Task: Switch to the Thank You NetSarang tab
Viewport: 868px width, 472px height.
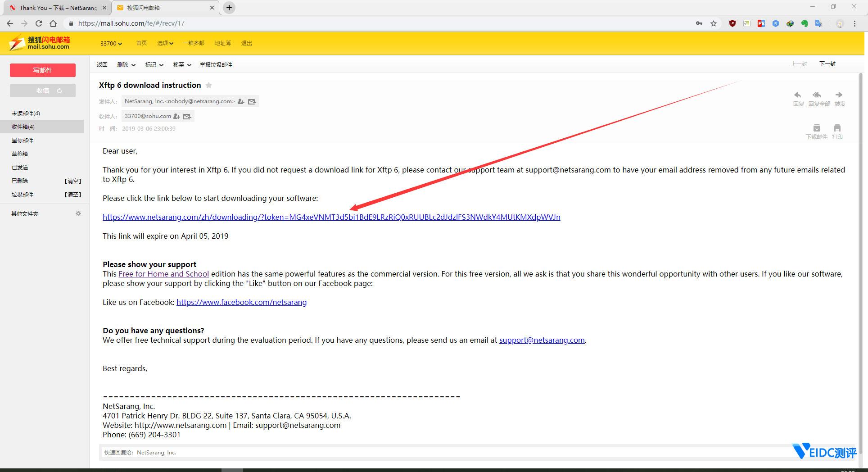Action: [58, 8]
